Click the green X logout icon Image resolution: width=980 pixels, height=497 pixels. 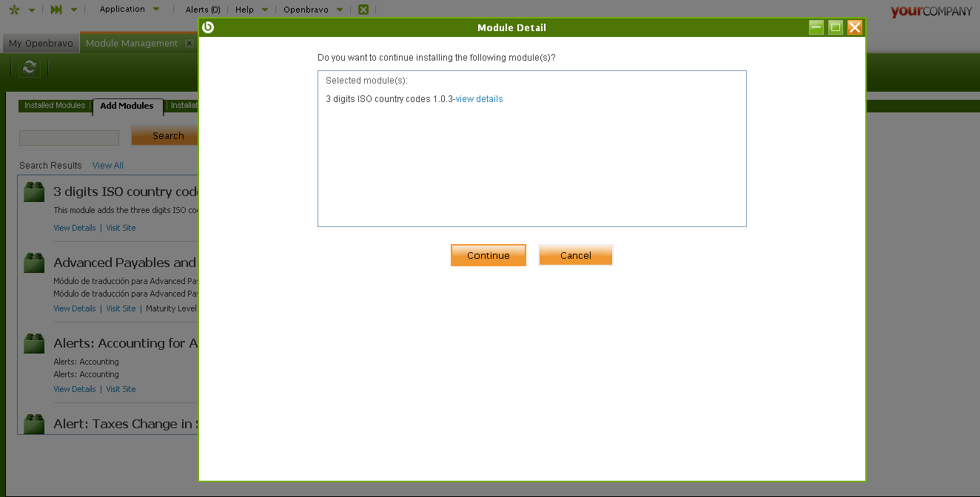coord(363,10)
